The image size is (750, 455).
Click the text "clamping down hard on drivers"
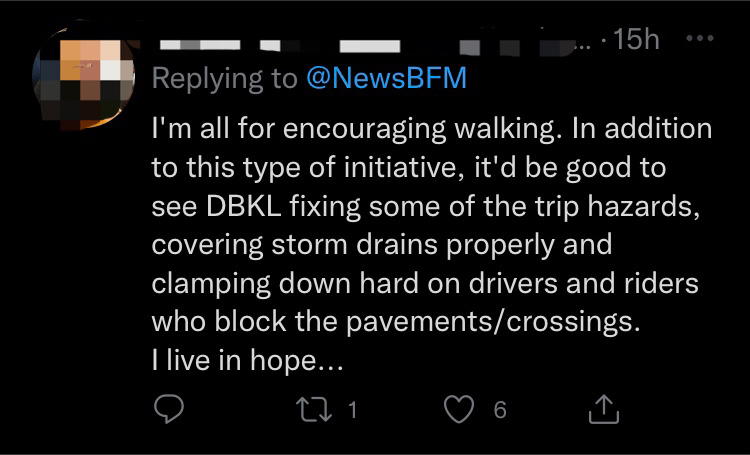[354, 284]
